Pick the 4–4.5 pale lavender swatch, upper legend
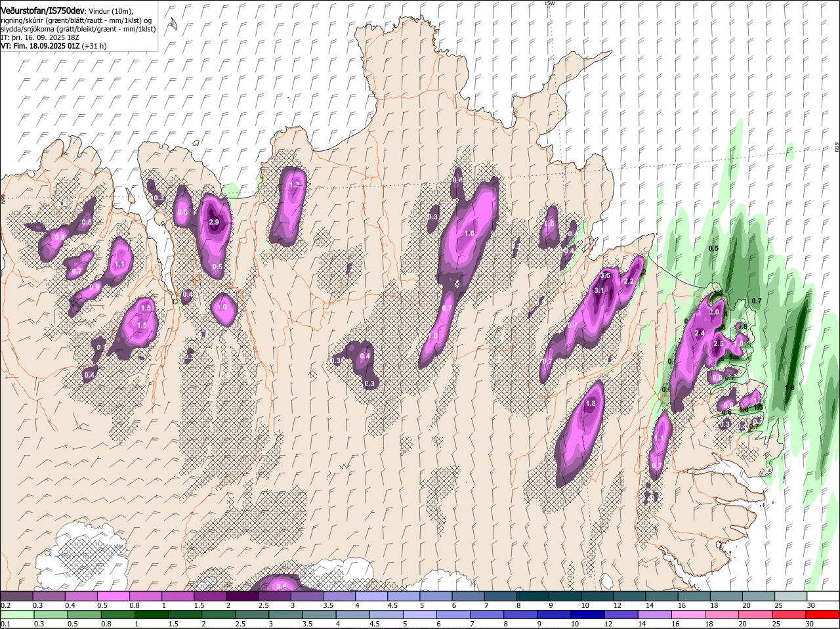840x629 pixels. point(371,596)
